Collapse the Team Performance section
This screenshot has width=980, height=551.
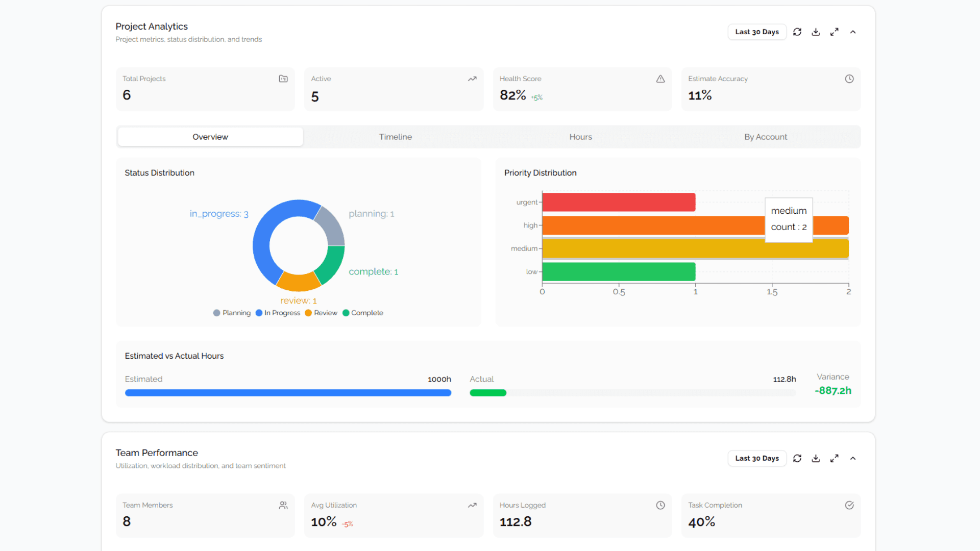click(x=853, y=458)
